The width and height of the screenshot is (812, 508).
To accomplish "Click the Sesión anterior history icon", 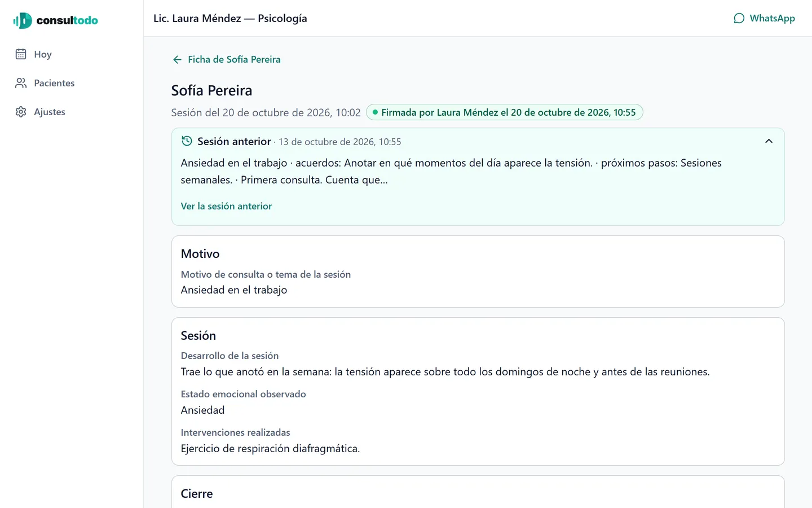I will 187,141.
